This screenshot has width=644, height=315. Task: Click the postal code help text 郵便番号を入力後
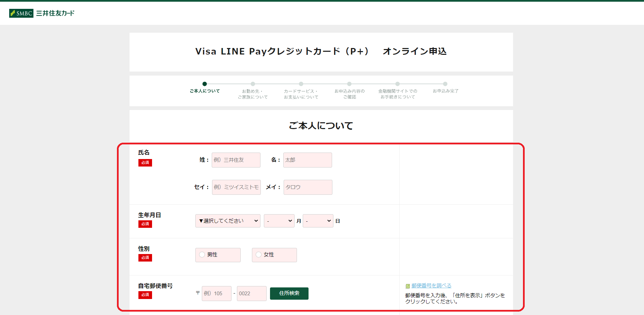click(x=455, y=298)
